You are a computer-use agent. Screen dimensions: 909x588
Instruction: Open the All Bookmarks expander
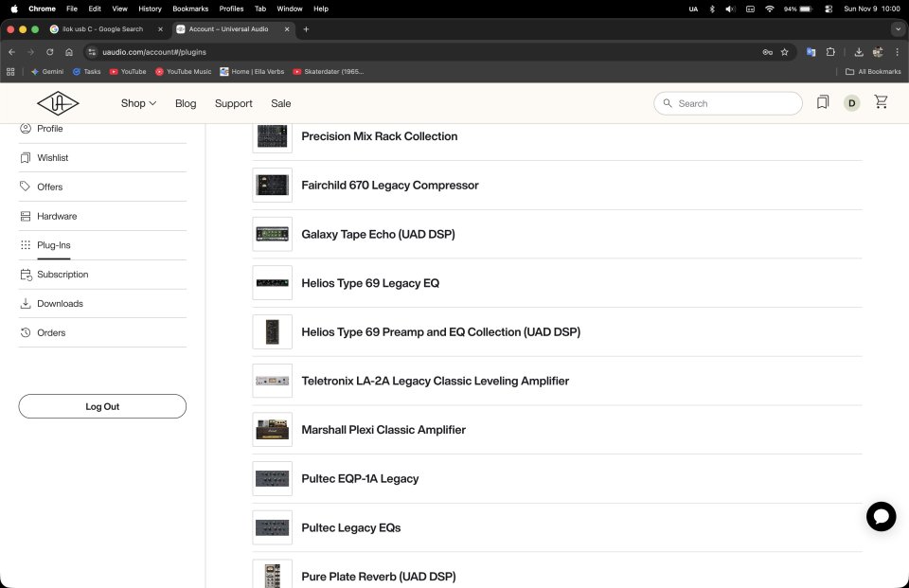tap(874, 71)
